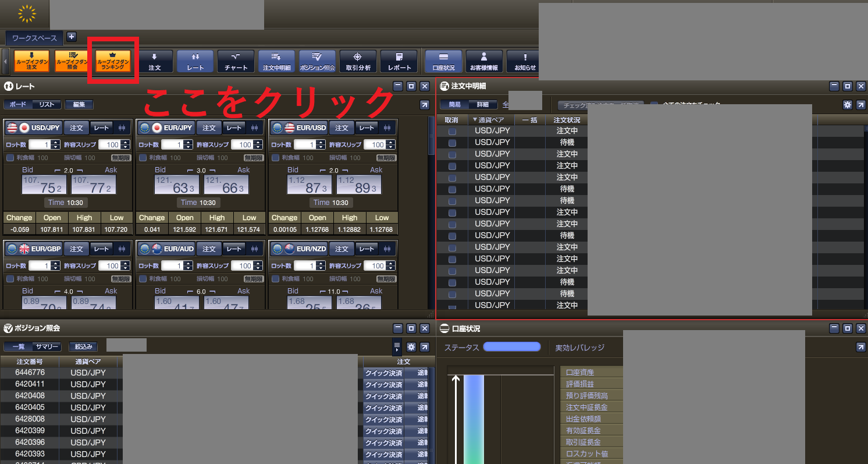Click the ループイフダン注文 toolbar icon
The height and width of the screenshot is (464, 868).
[31, 61]
